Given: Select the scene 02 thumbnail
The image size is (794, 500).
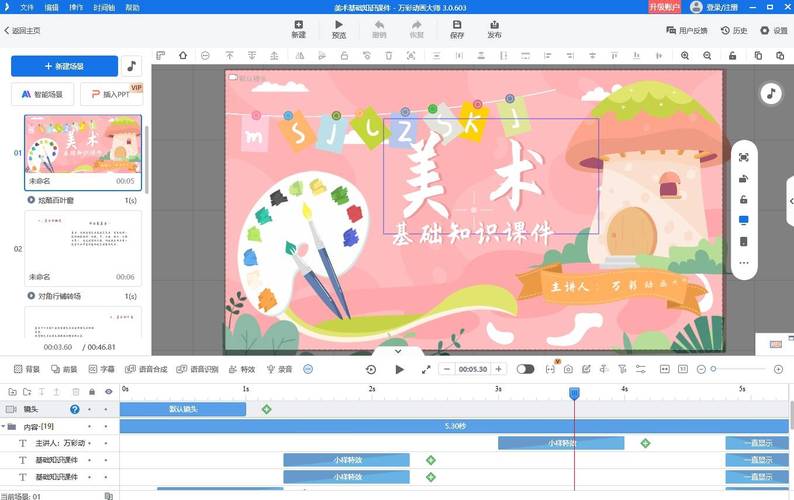Looking at the screenshot, I should point(82,241).
